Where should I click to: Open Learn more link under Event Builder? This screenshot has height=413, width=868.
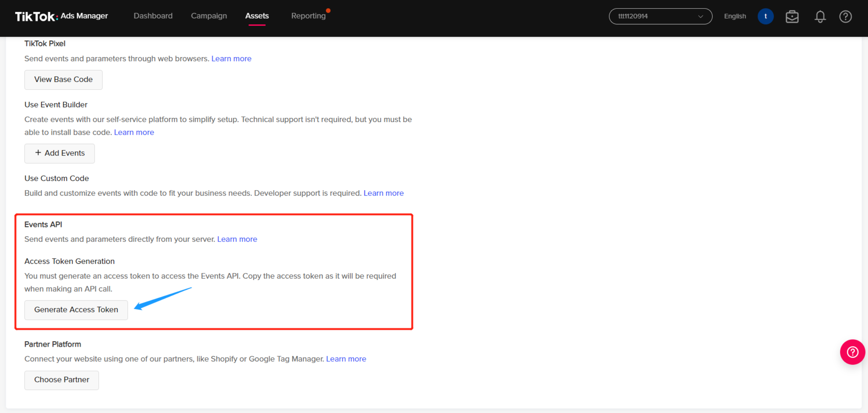pyautogui.click(x=134, y=132)
